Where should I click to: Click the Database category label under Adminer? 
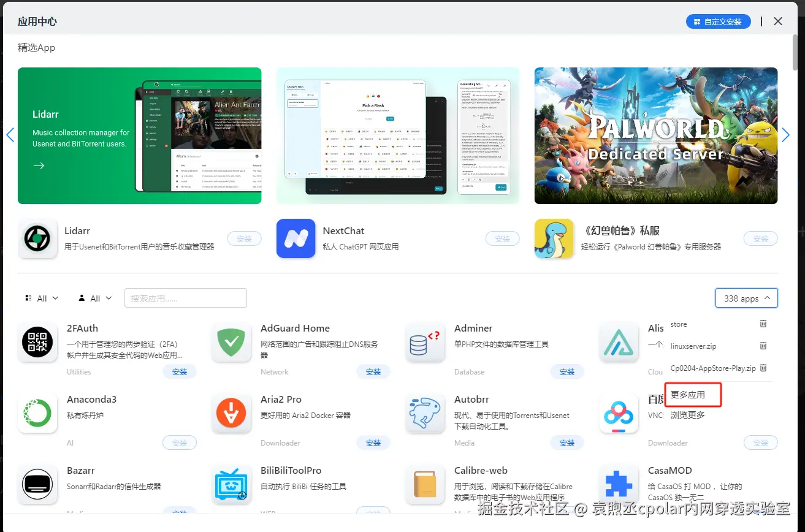(470, 371)
